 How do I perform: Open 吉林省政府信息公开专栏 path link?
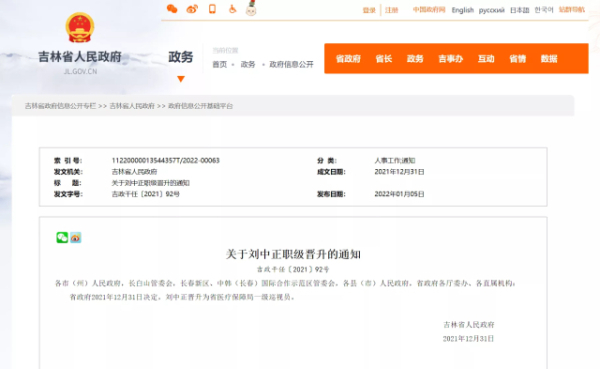pyautogui.click(x=60, y=106)
